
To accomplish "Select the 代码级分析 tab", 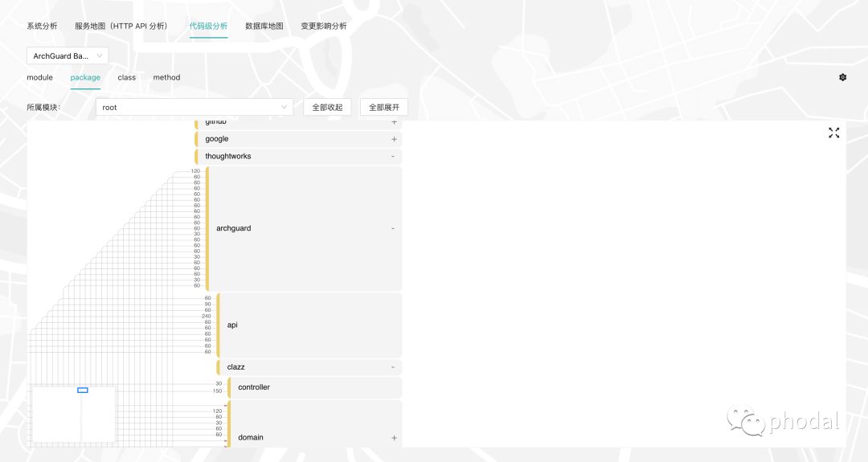I will 208,26.
